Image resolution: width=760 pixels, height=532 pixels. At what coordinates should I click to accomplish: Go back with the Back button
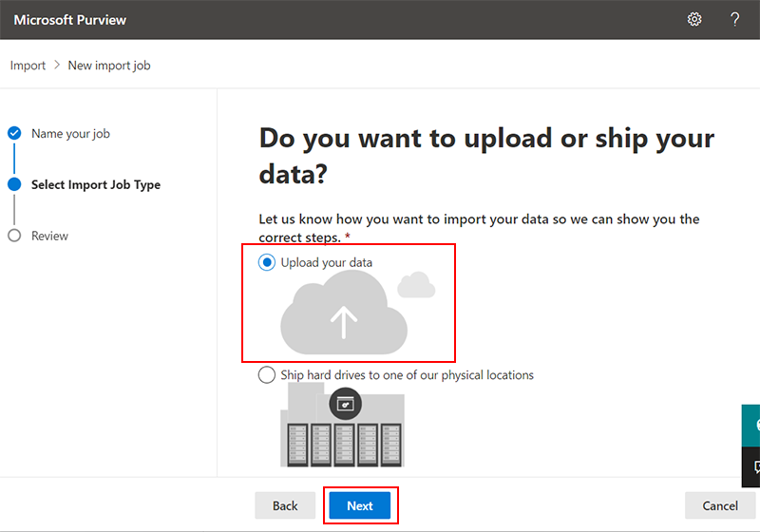coord(285,505)
